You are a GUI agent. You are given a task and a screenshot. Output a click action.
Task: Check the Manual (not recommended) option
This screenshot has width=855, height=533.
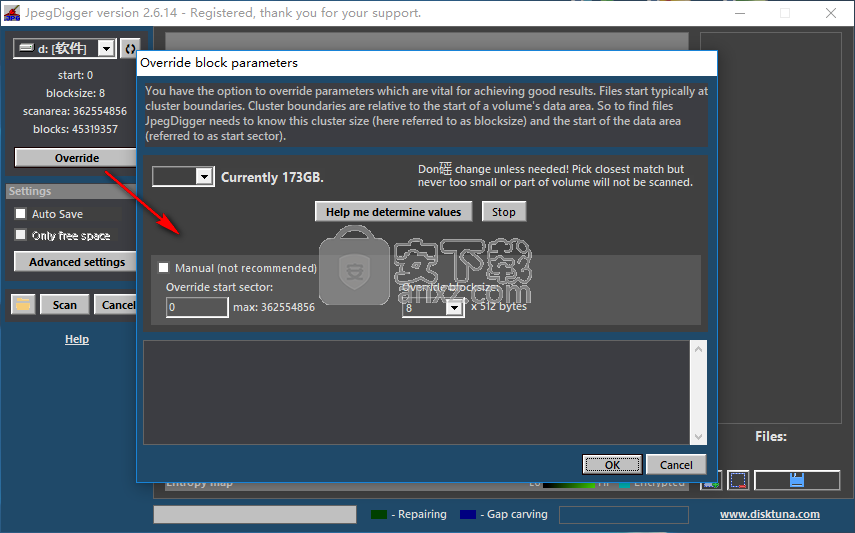[x=164, y=267]
